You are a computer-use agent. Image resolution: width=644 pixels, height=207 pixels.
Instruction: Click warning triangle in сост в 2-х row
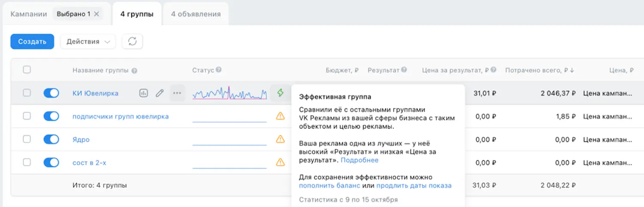click(280, 162)
